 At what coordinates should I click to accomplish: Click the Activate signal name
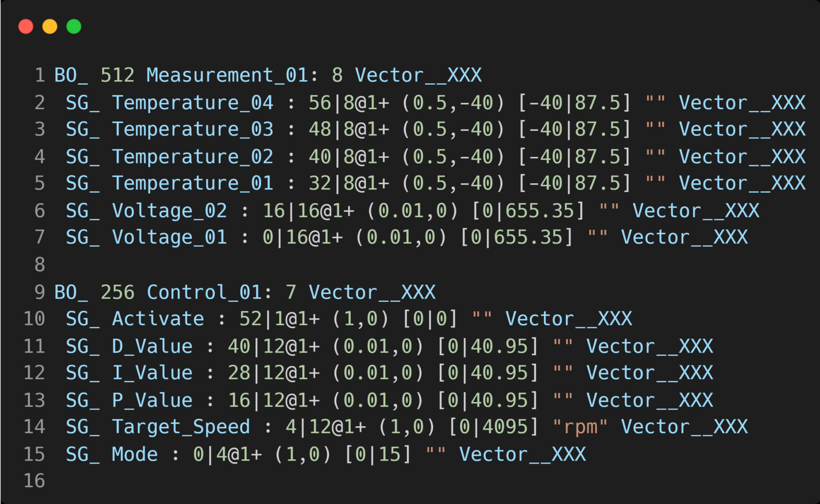click(x=157, y=319)
